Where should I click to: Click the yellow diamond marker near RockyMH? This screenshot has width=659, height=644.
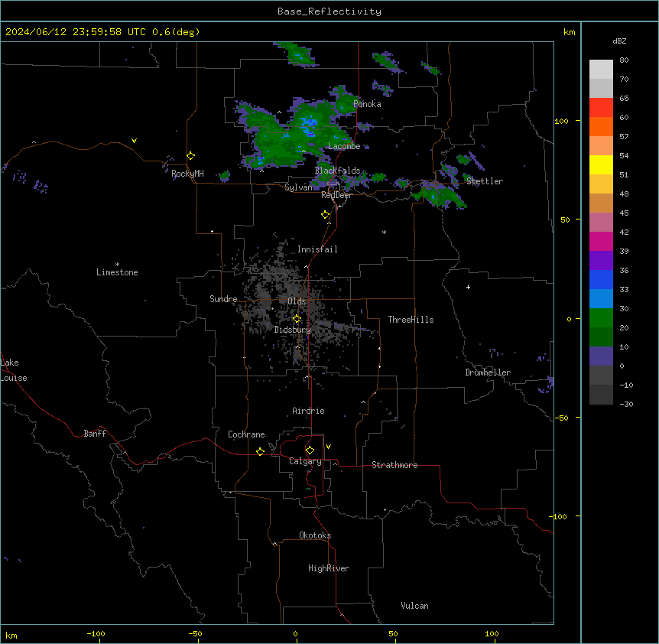click(191, 156)
